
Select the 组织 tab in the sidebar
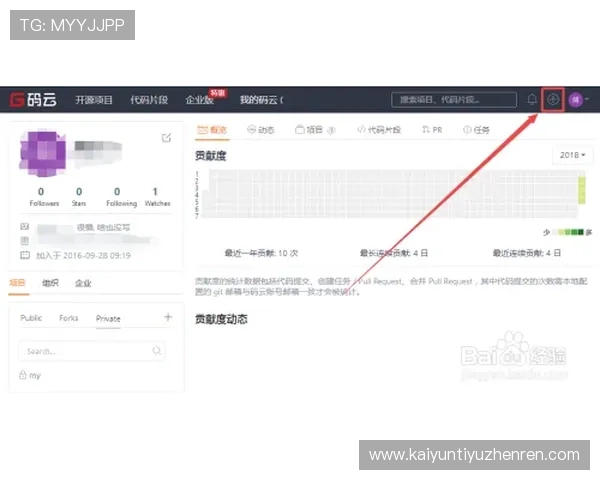[x=50, y=283]
